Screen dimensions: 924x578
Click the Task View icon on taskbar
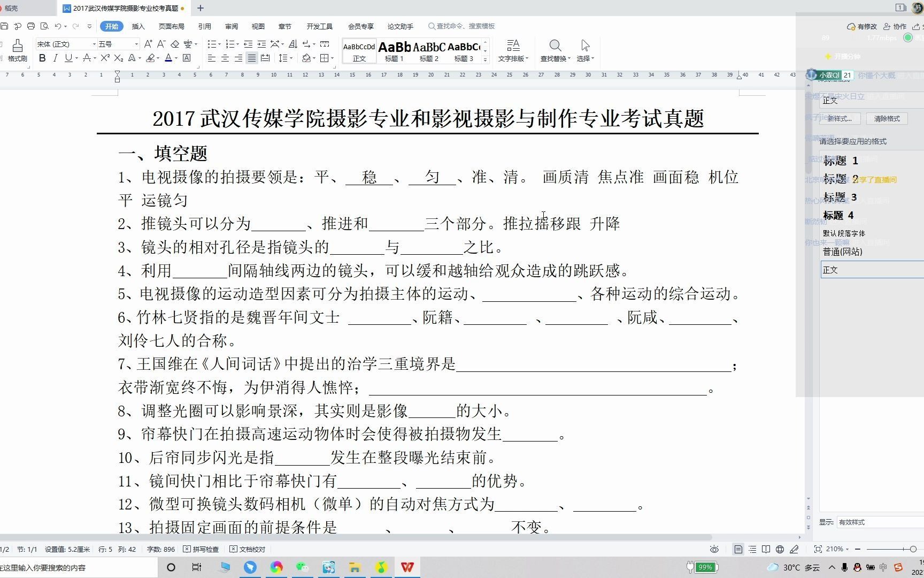click(x=197, y=567)
